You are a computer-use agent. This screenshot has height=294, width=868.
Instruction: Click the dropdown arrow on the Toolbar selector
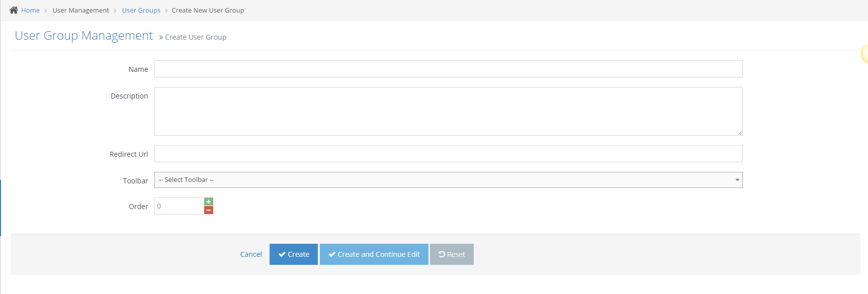(737, 179)
